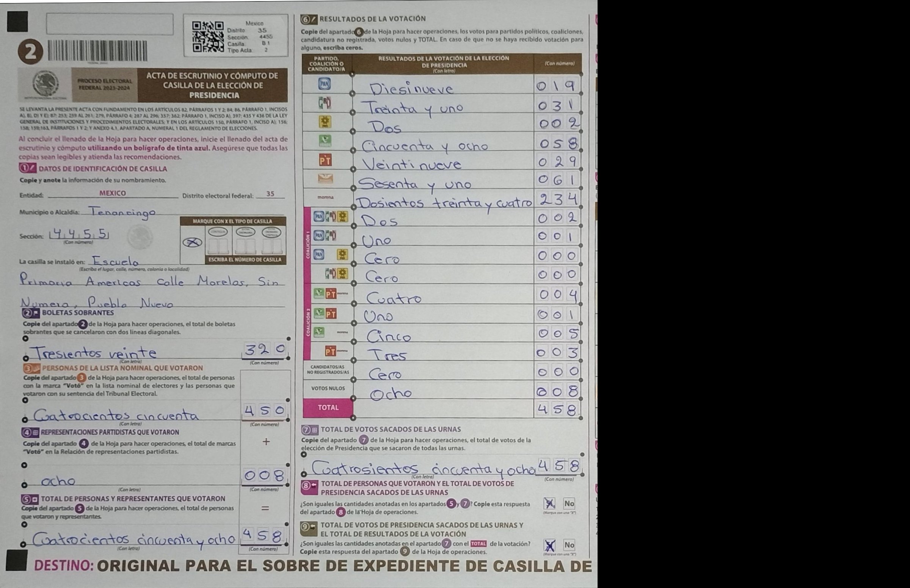Click the number 008 in section 4

265,475
